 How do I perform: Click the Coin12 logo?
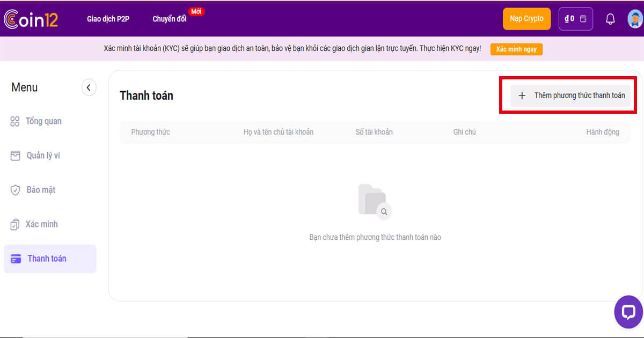point(31,19)
